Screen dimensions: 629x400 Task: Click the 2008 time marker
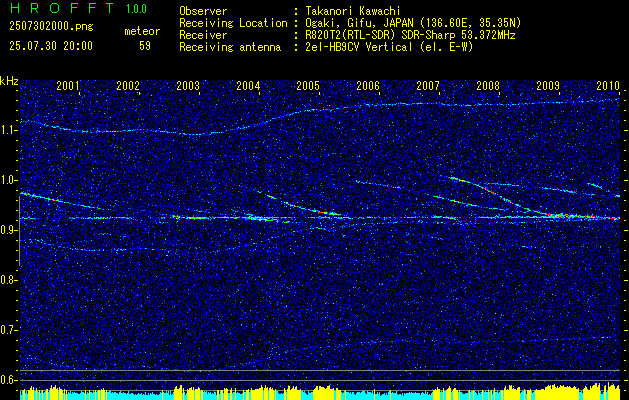click(488, 85)
